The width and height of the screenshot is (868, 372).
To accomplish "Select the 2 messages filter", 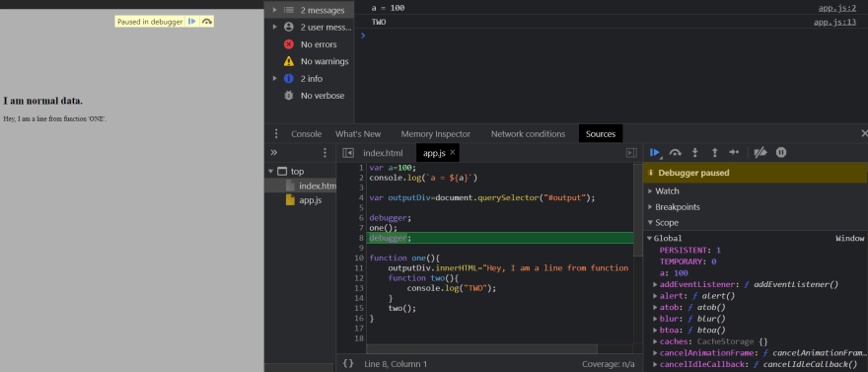I will point(309,10).
